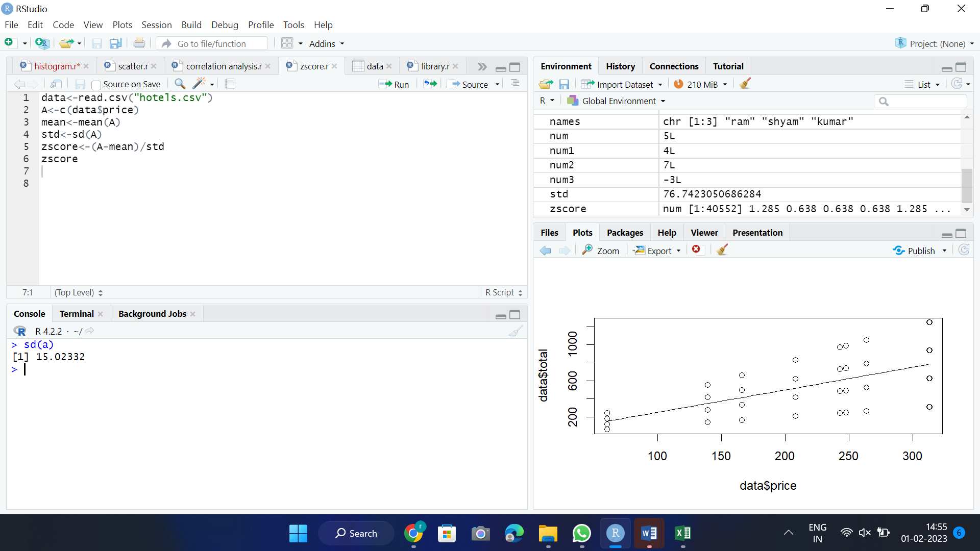Go to previous plot arrow
The width and height of the screenshot is (980, 551).
coord(546,251)
